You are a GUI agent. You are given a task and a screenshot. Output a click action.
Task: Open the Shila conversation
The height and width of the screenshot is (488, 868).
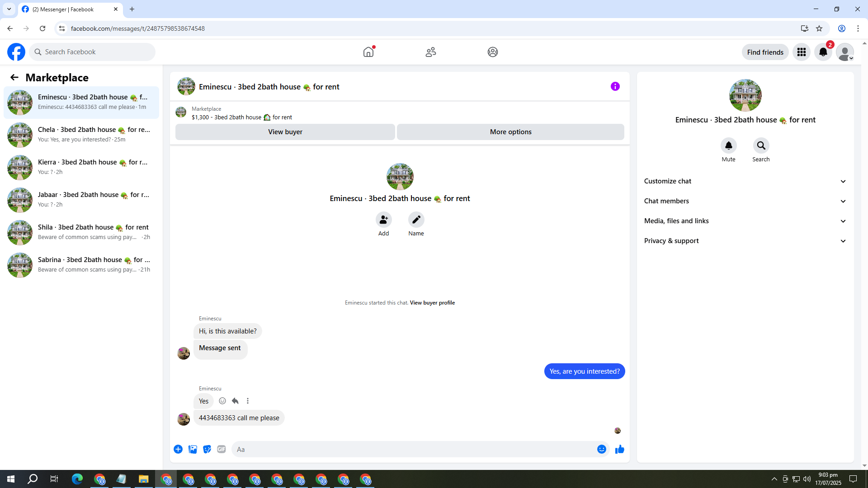tap(81, 233)
